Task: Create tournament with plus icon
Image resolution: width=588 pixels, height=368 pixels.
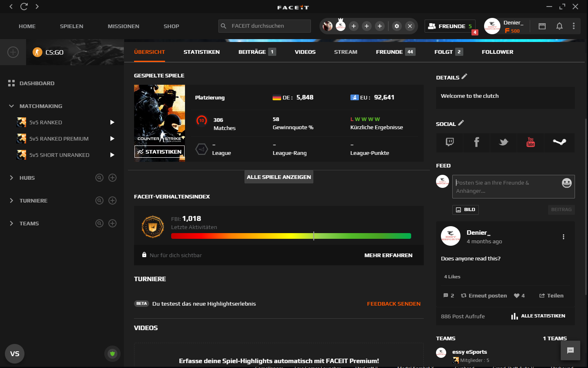Action: tap(112, 201)
